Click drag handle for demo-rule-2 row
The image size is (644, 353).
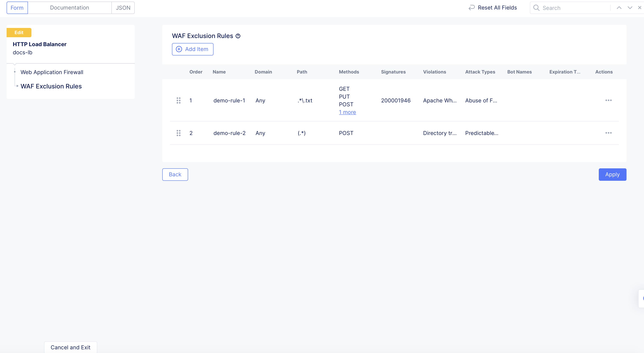pyautogui.click(x=179, y=133)
